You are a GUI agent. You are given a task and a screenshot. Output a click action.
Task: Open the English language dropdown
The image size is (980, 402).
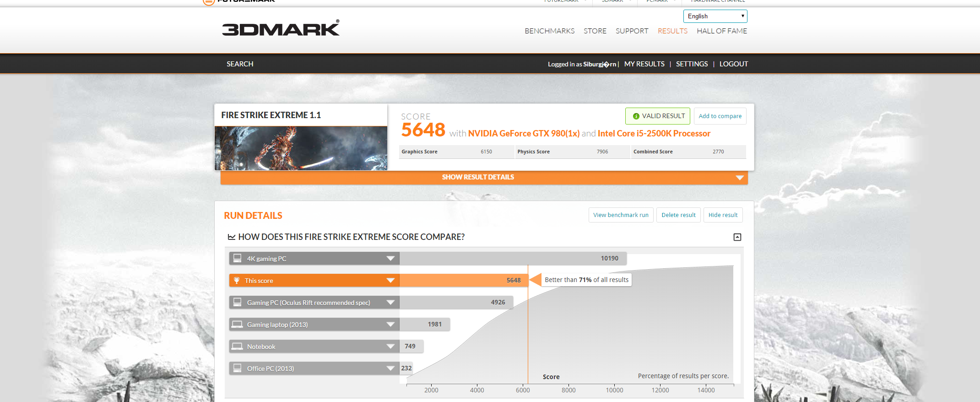pos(715,16)
